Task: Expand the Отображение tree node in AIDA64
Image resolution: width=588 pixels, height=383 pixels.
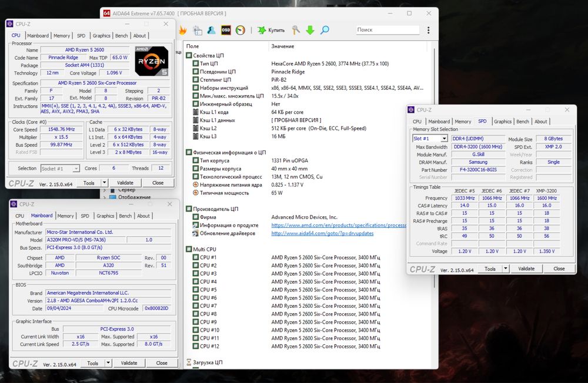Action: coord(105,197)
